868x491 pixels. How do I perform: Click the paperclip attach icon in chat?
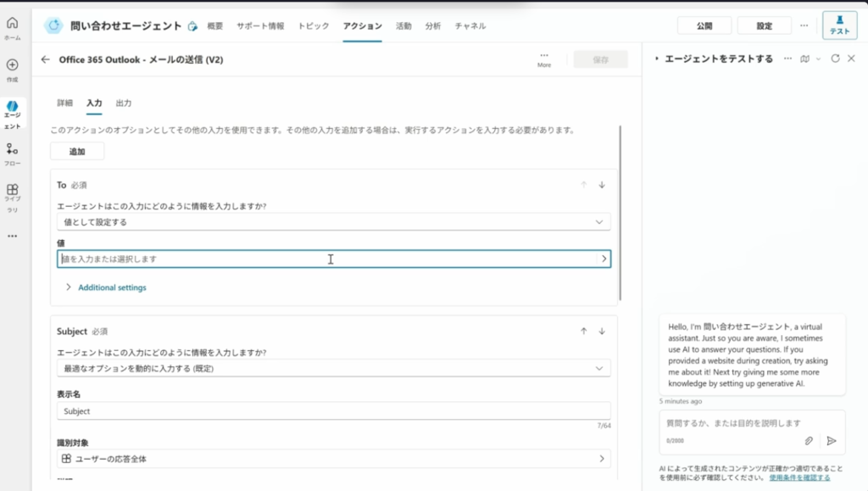pyautogui.click(x=809, y=440)
